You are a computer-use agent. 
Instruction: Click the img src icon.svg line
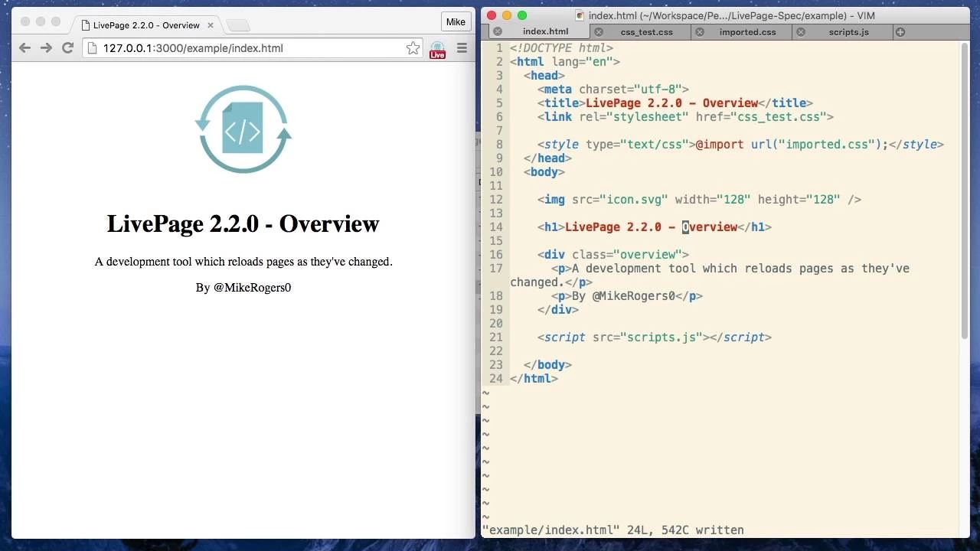(699, 200)
